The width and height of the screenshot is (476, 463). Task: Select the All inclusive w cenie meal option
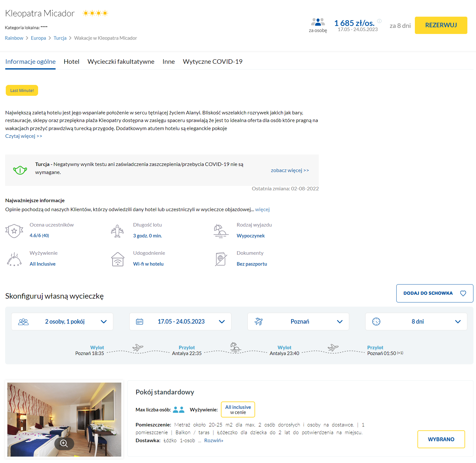238,409
